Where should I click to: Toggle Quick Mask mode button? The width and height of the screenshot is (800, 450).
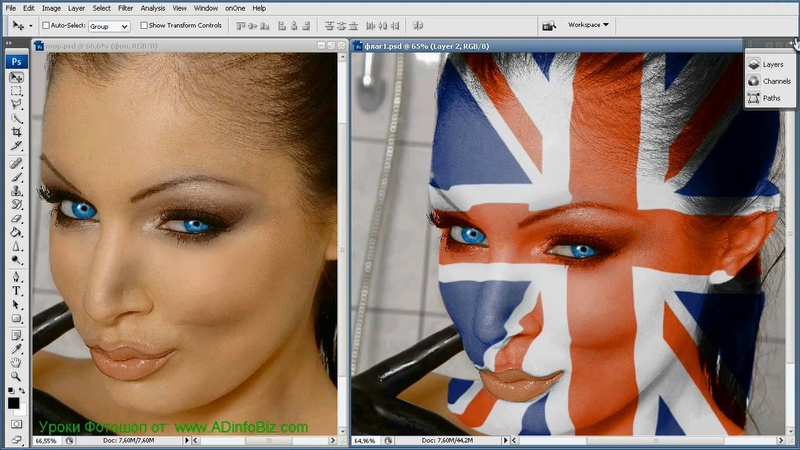(17, 425)
